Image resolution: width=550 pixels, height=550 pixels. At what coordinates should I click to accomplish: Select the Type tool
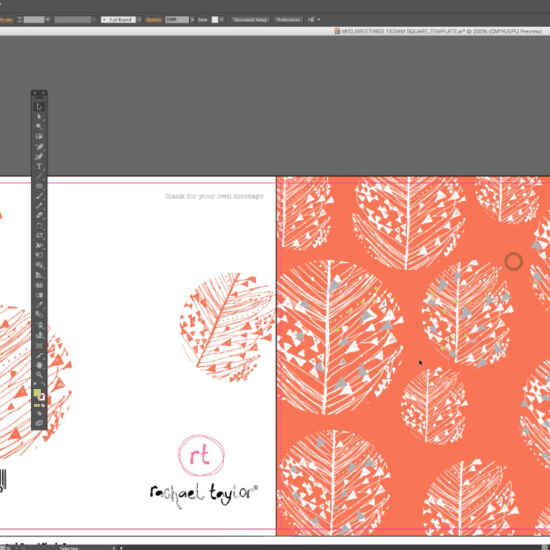click(x=39, y=166)
